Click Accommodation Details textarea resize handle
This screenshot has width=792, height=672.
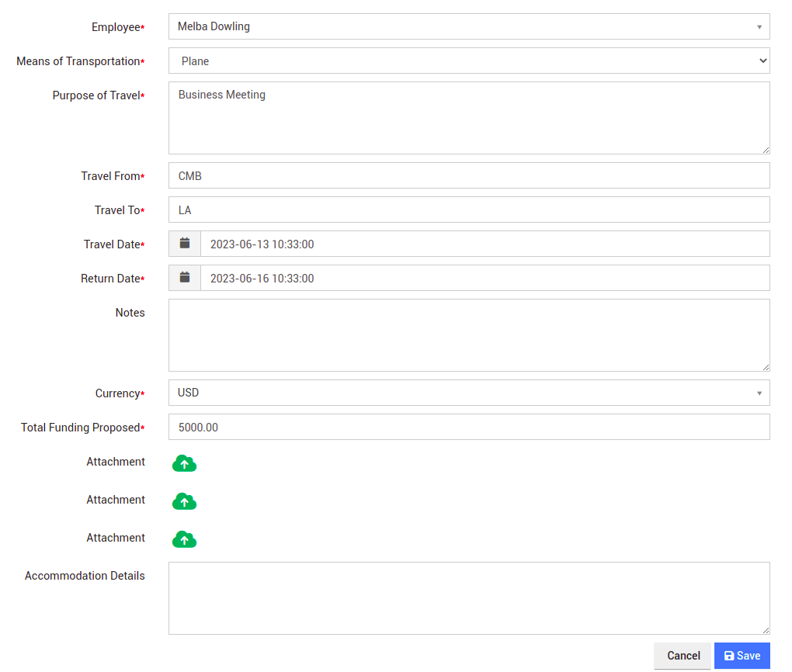point(766,630)
